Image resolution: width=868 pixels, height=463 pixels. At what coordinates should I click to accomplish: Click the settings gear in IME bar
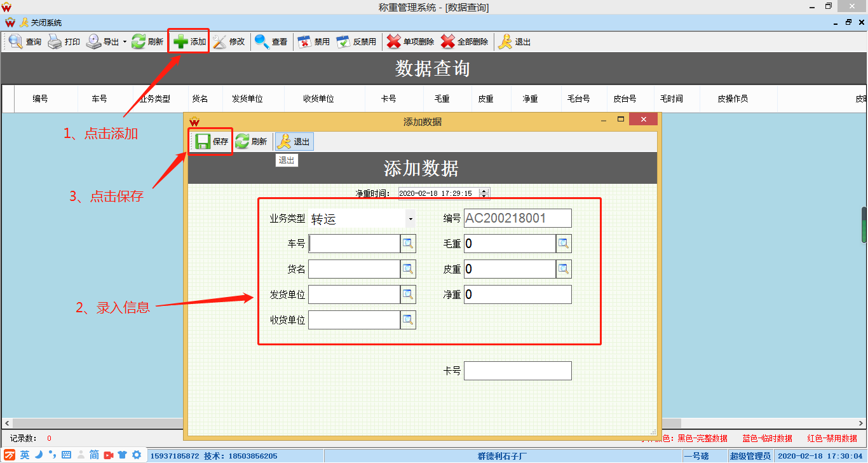(136, 455)
